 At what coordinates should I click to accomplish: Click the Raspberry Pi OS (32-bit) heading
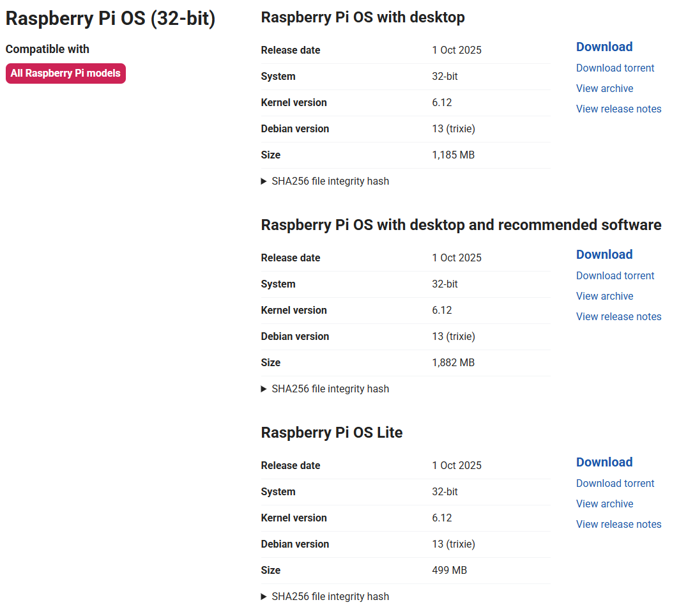pyautogui.click(x=111, y=19)
